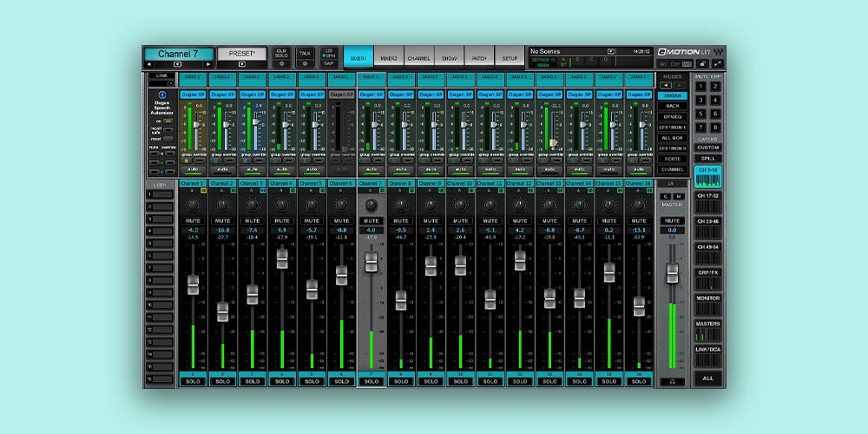Image resolution: width=868 pixels, height=434 pixels.
Task: Open Clear Solo gear settings
Action: (281, 63)
